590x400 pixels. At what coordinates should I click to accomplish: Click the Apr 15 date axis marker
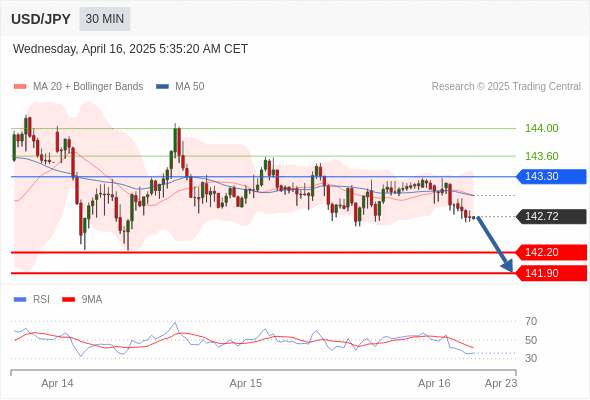(246, 383)
